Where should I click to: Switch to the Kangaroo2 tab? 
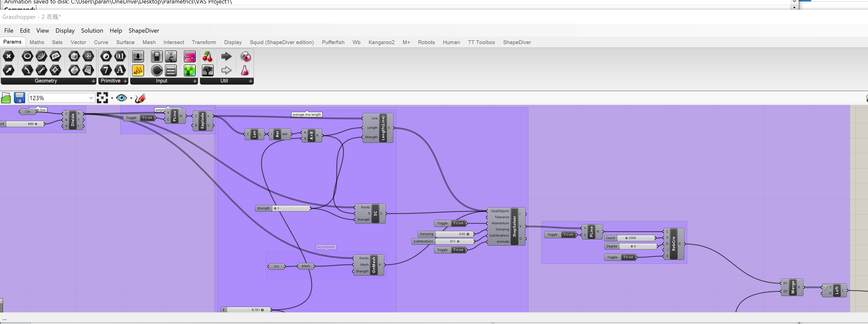click(381, 43)
